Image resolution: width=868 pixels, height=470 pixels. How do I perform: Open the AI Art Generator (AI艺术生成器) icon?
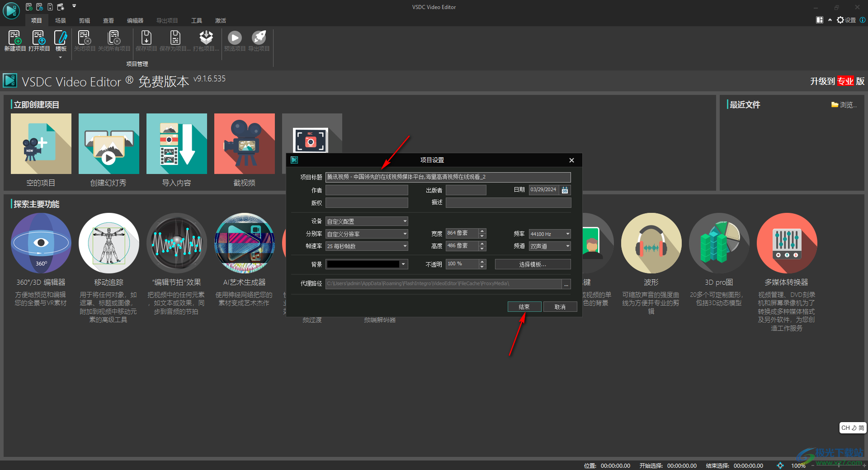tap(245, 243)
